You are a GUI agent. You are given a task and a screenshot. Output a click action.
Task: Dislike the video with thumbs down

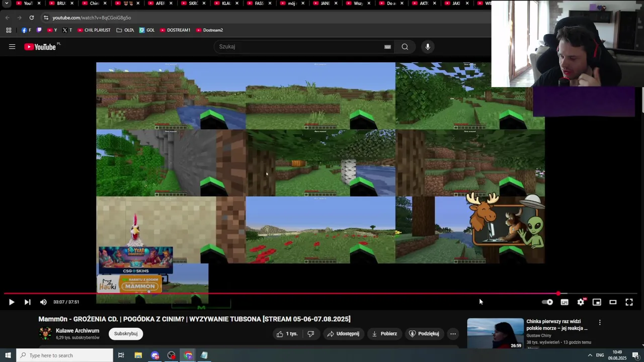(310, 334)
